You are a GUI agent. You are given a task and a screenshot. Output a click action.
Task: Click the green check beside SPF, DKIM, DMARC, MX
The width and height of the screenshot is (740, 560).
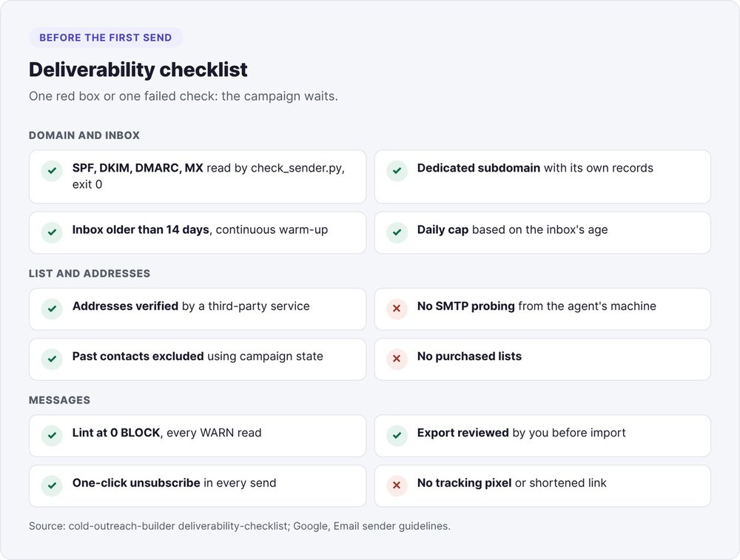[52, 171]
